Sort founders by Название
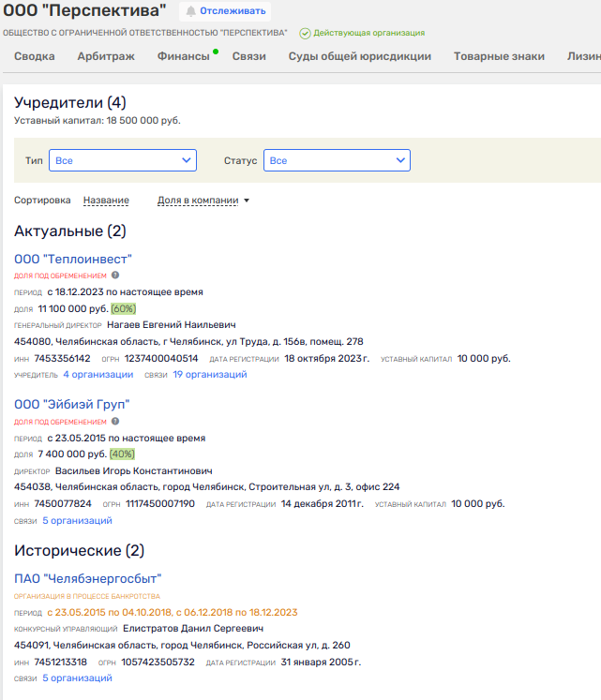This screenshot has height=700, width=601. coord(106,201)
